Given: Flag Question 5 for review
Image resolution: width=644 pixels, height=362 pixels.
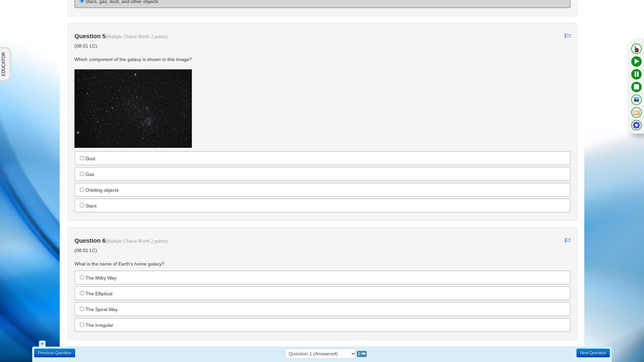Looking at the screenshot, I should (567, 36).
